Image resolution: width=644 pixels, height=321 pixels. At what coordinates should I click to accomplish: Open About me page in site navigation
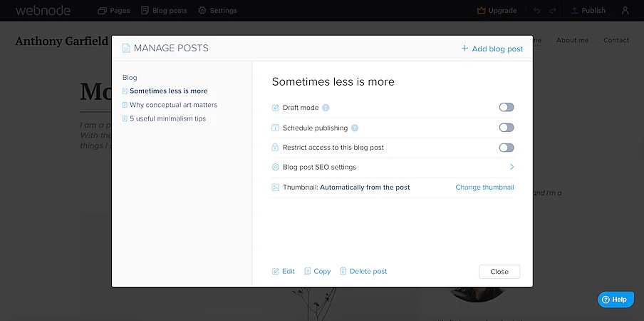(x=573, y=40)
